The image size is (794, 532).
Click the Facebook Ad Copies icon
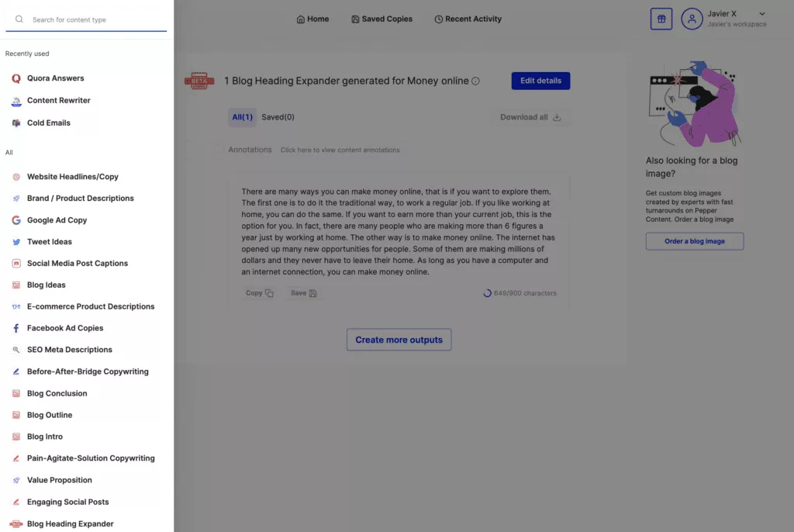pos(16,328)
